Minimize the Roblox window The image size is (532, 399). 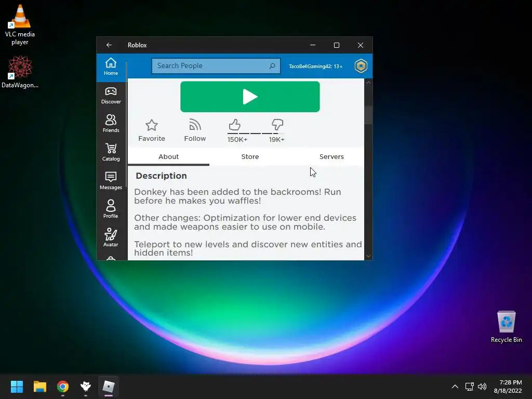pyautogui.click(x=313, y=45)
